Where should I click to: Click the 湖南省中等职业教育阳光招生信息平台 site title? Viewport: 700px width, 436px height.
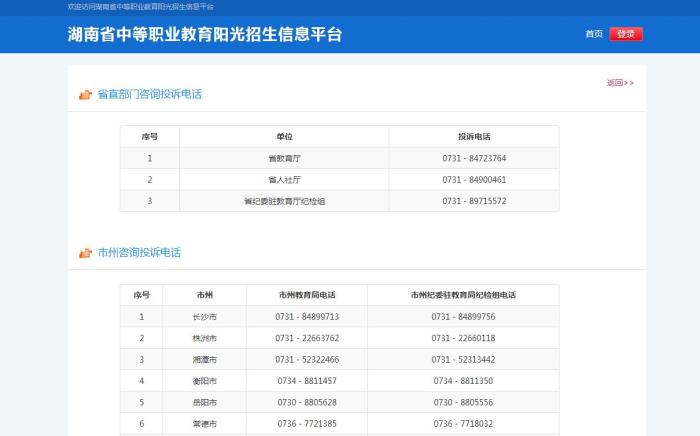[x=204, y=34]
